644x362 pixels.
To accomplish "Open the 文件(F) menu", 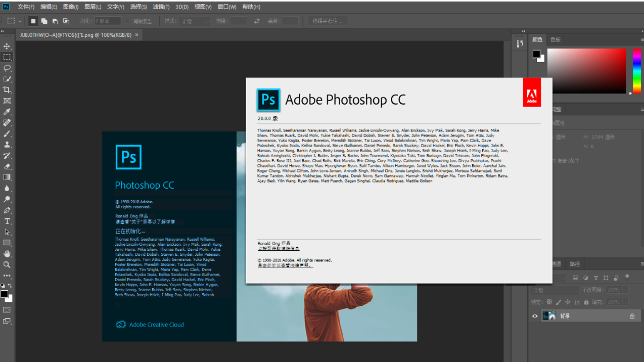I will point(26,7).
